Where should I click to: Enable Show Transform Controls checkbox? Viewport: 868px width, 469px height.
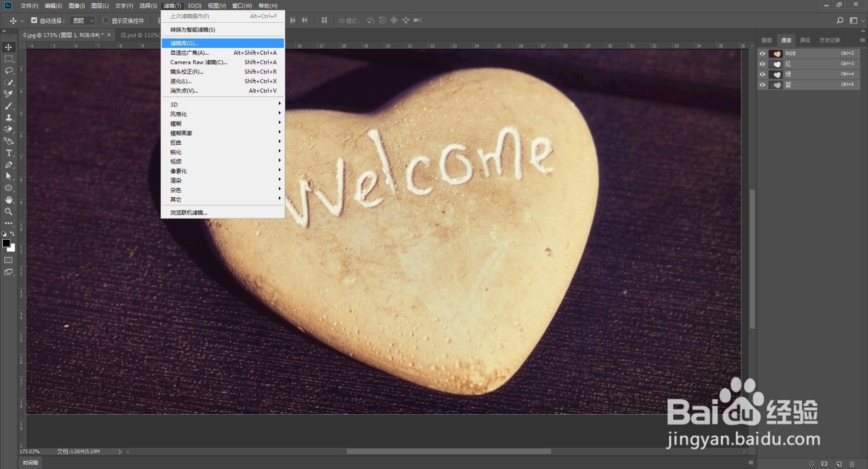coord(106,21)
